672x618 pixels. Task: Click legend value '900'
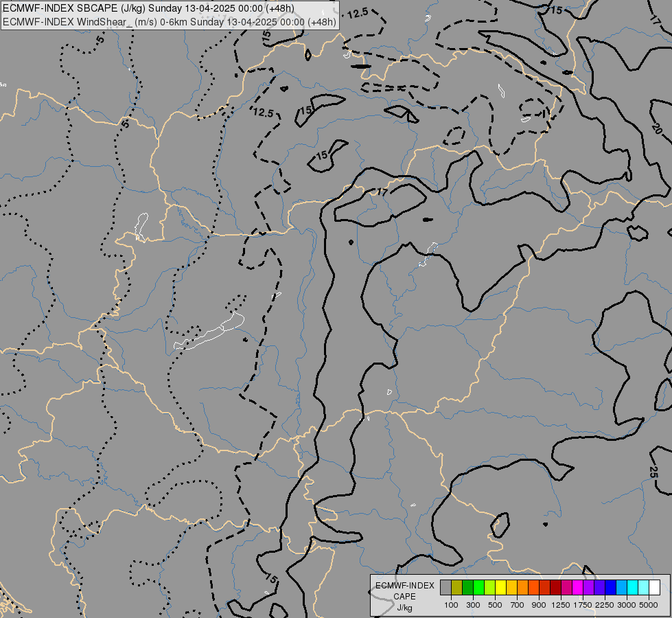click(539, 605)
